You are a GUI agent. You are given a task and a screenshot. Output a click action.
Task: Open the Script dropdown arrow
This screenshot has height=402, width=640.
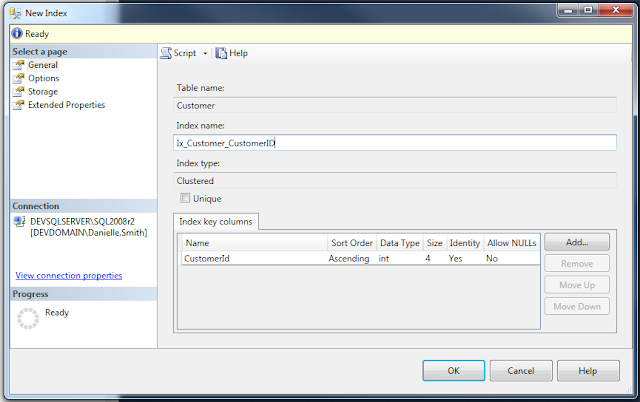tap(205, 53)
